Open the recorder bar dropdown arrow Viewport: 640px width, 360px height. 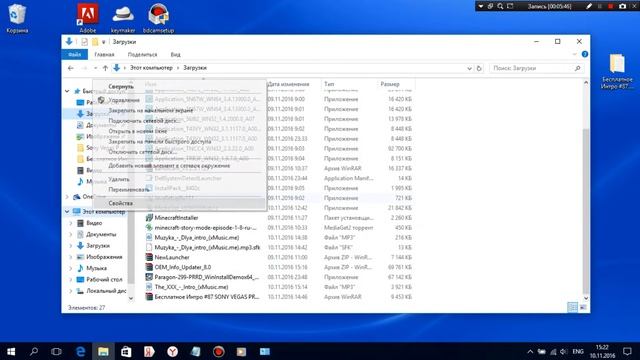click(481, 6)
